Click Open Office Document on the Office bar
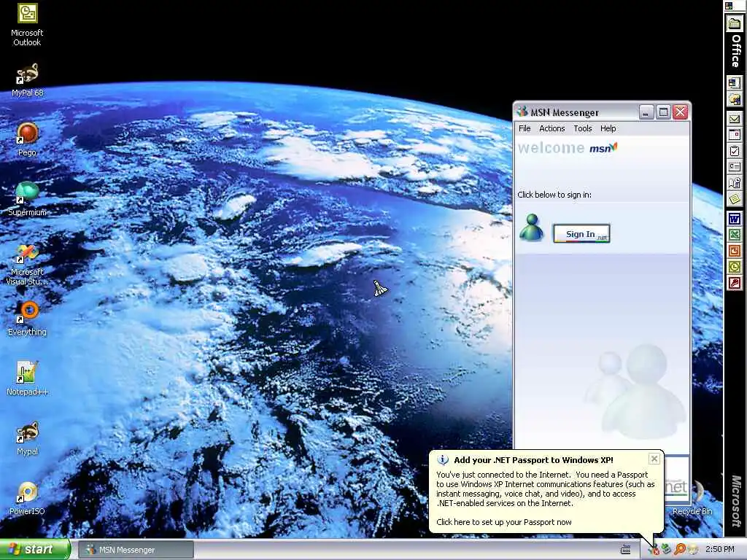This screenshot has height=560, width=747. tap(734, 99)
